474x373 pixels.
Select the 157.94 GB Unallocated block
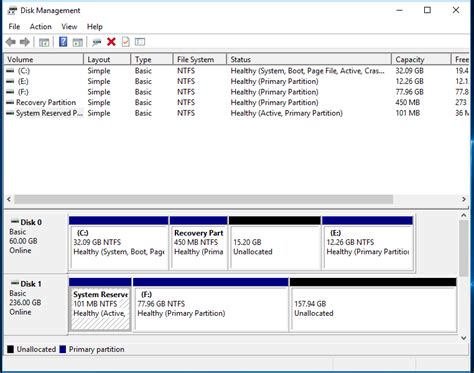(373, 305)
